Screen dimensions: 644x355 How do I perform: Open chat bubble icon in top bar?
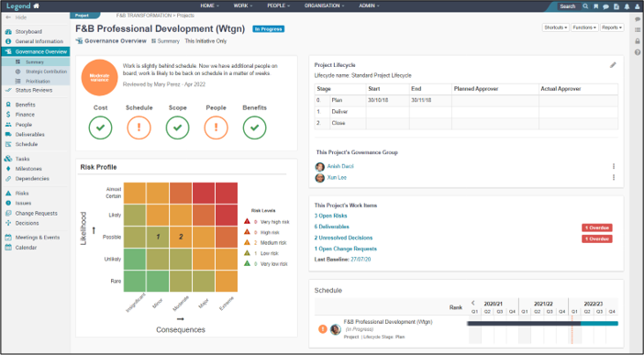(x=605, y=6)
